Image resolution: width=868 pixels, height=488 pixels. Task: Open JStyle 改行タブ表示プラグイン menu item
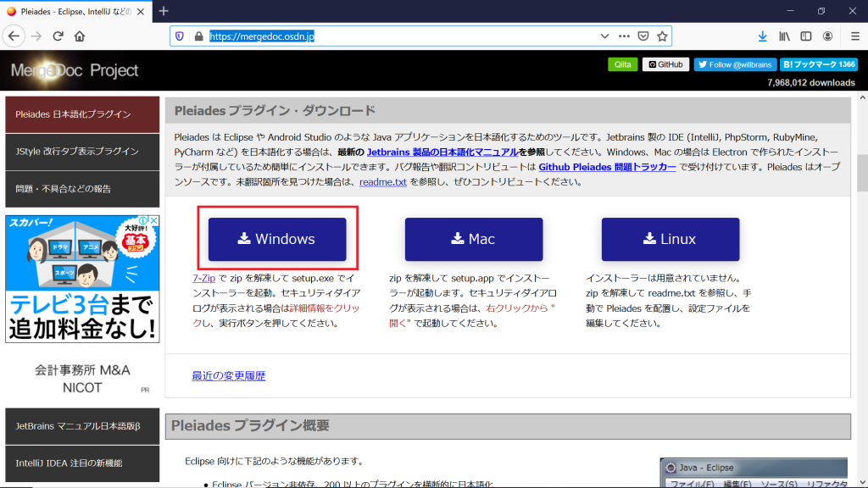coord(82,152)
